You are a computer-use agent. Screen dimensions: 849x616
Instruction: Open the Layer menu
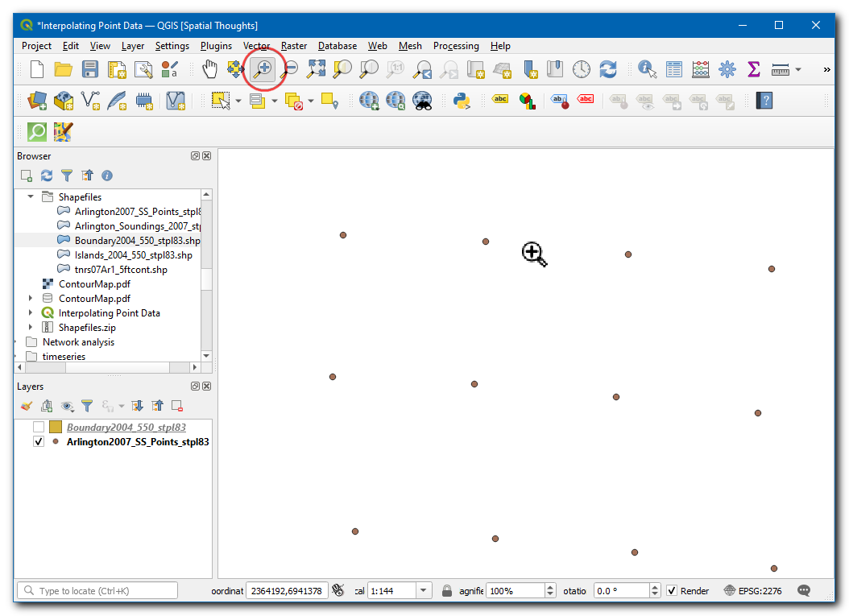[x=133, y=46]
